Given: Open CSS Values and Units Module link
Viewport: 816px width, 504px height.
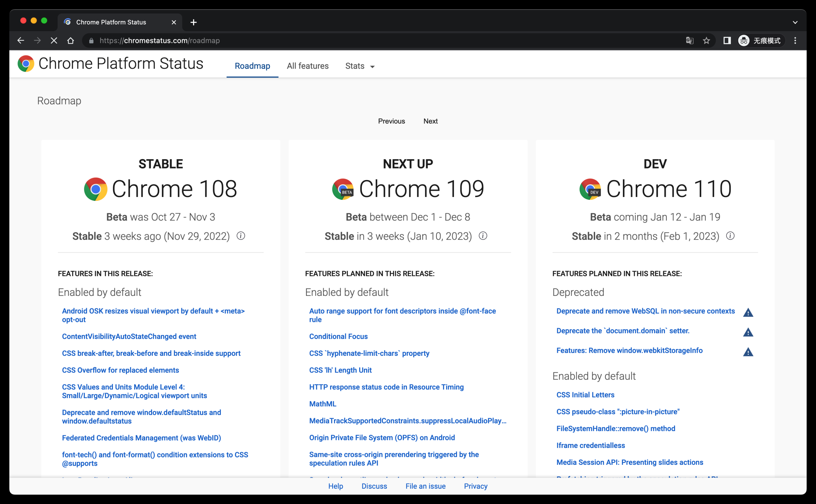Looking at the screenshot, I should tap(134, 391).
